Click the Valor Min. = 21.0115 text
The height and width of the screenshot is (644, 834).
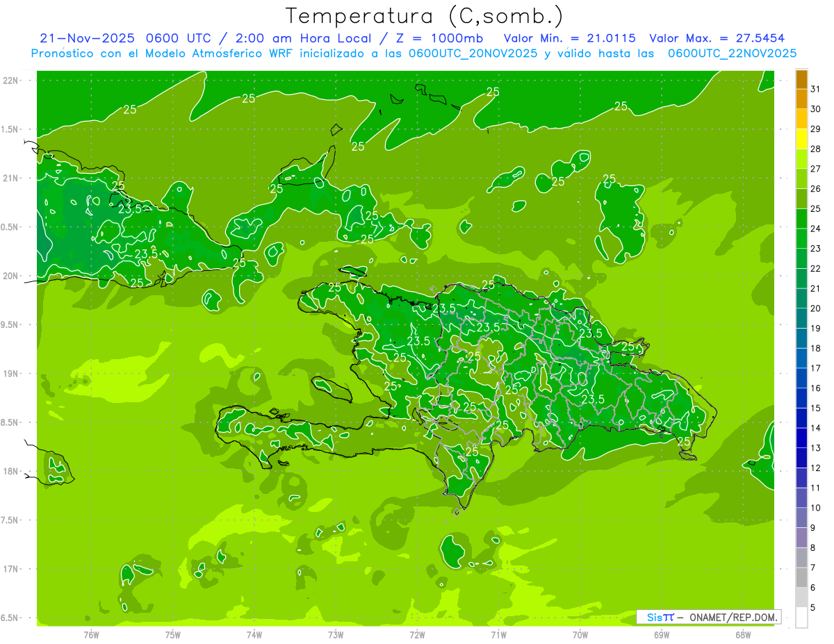[569, 38]
